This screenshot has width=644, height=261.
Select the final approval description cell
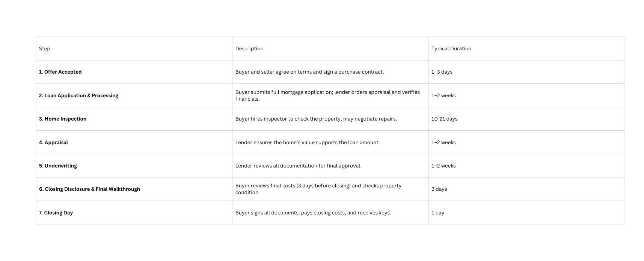(330, 166)
